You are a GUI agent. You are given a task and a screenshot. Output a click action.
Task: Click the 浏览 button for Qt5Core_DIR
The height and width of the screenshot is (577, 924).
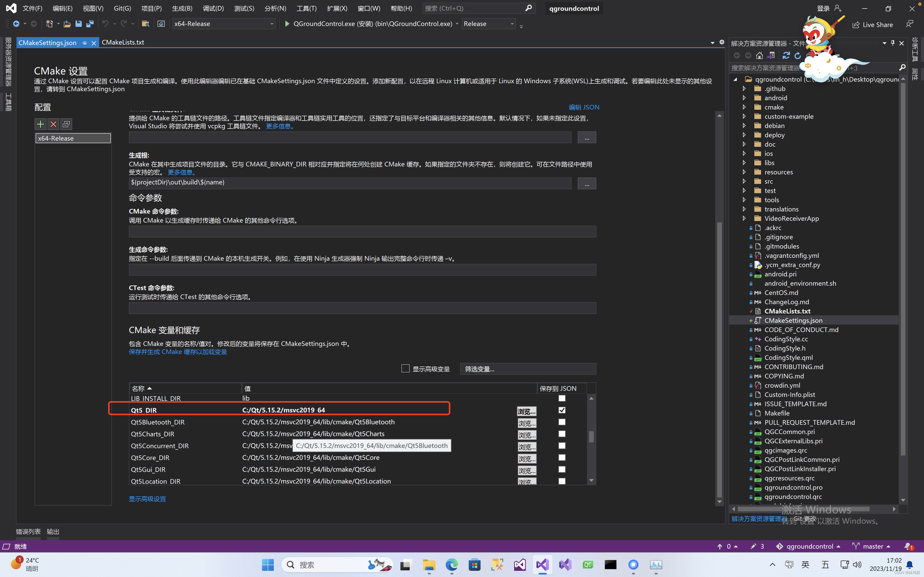[526, 458]
